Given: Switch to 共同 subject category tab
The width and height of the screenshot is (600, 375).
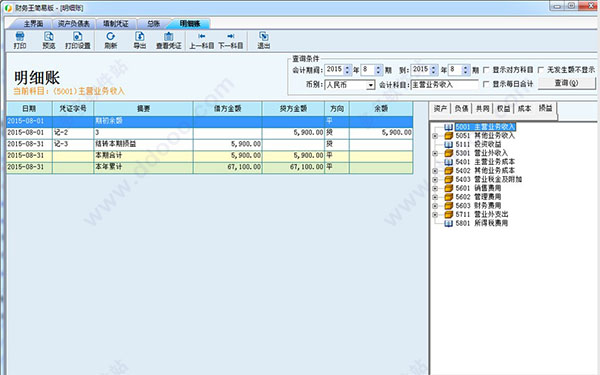Looking at the screenshot, I should click(483, 109).
